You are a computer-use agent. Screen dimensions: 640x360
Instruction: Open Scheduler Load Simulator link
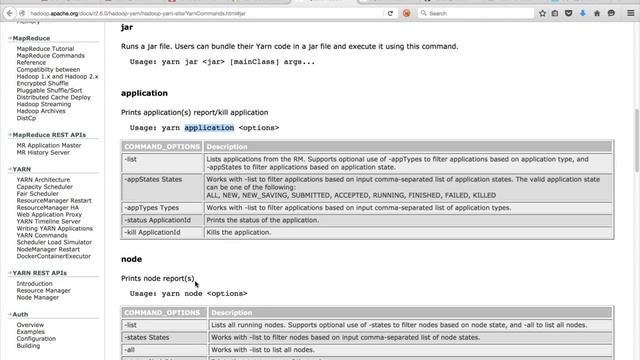click(x=54, y=242)
